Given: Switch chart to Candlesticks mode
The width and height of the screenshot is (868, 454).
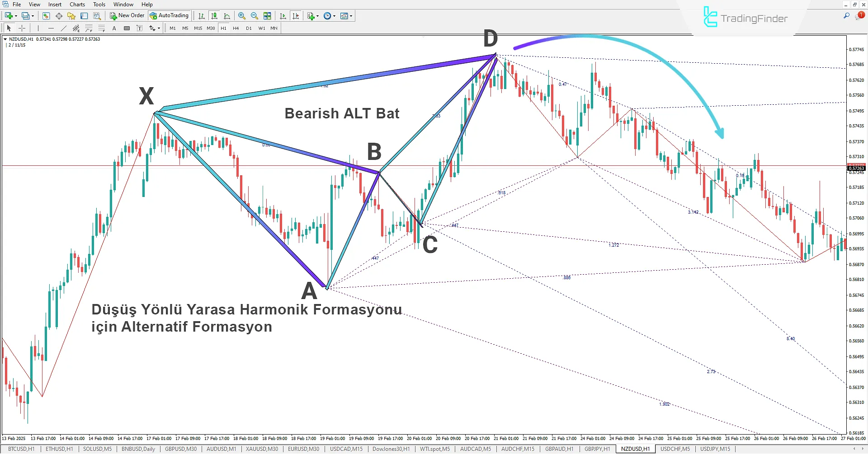Looking at the screenshot, I should pyautogui.click(x=214, y=16).
